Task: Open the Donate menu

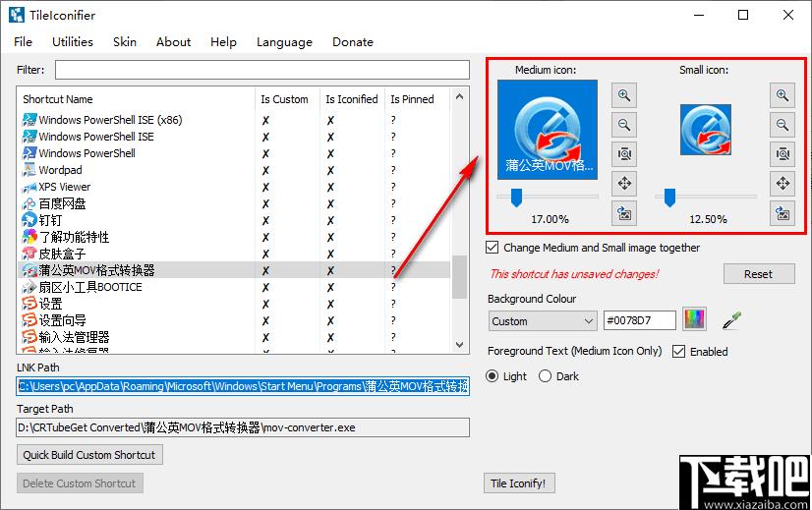Action: click(x=353, y=42)
